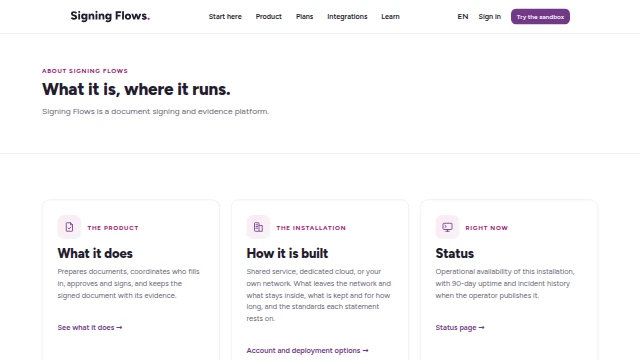Open the Product menu item

coord(269,17)
